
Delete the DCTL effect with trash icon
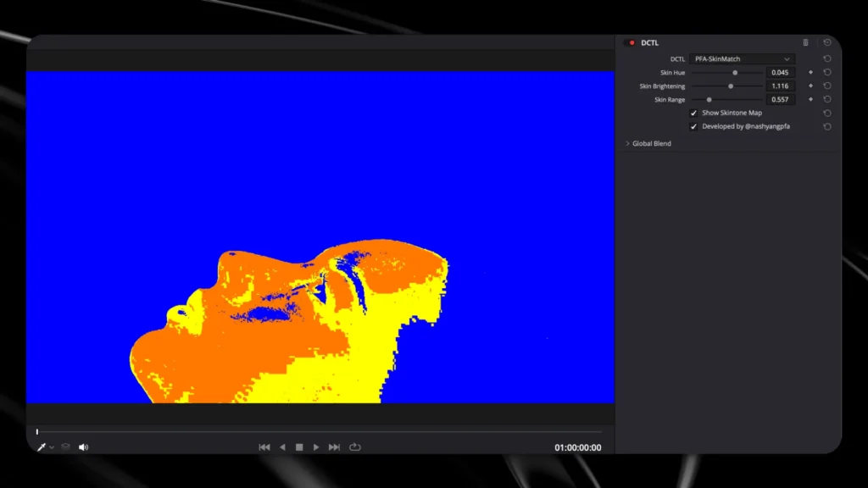pyautogui.click(x=805, y=42)
